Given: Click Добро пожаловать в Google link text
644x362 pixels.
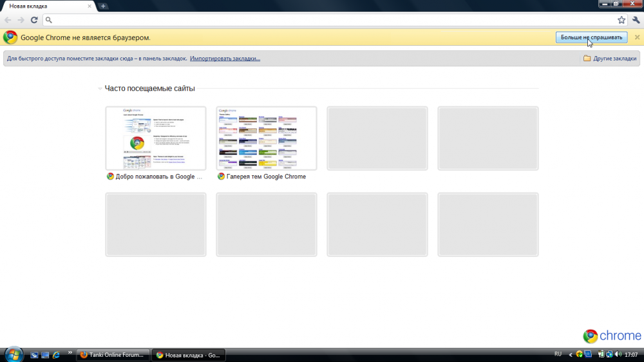Looking at the screenshot, I should click(158, 176).
